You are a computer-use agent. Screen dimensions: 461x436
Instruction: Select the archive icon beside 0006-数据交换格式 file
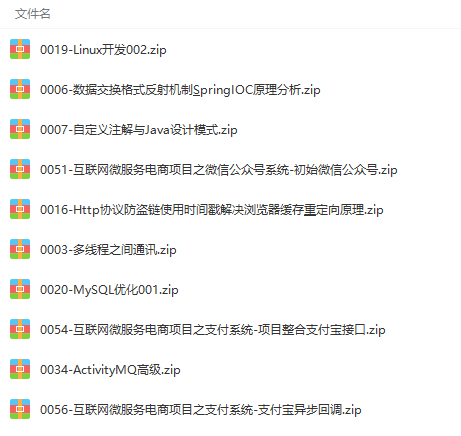click(x=20, y=89)
